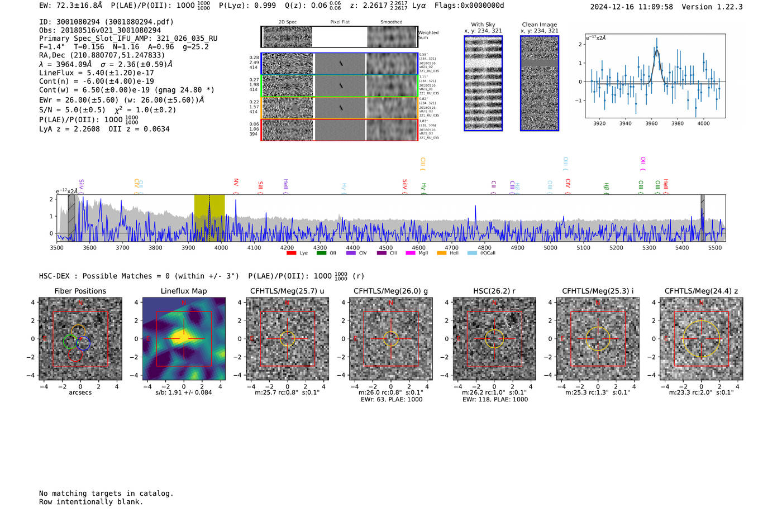This screenshot has width=782, height=532.
Task: Select the green-outlined fiber spectrum row
Action: pos(340,86)
